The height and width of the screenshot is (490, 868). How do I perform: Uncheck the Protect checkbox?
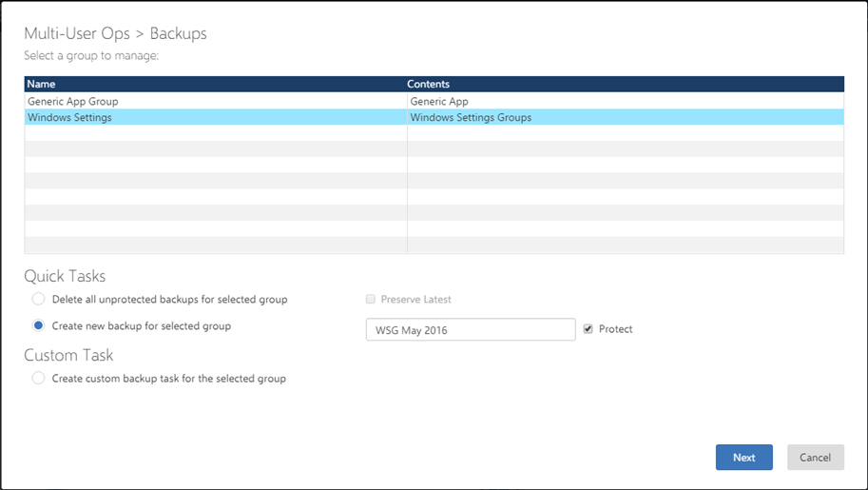point(588,329)
